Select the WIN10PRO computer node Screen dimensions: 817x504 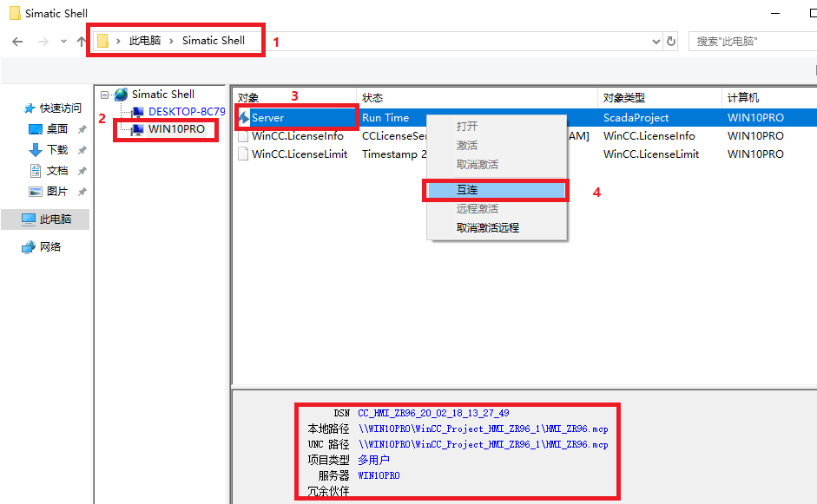pos(176,129)
